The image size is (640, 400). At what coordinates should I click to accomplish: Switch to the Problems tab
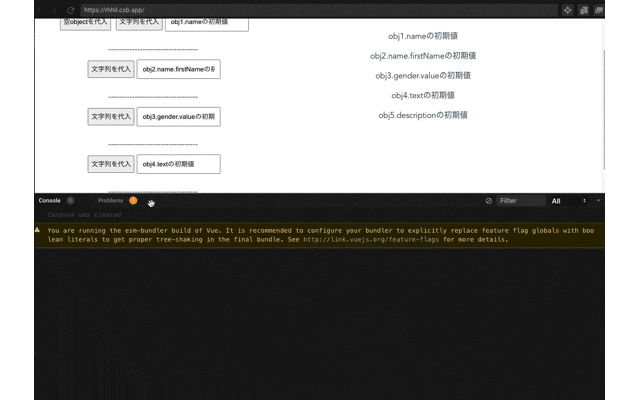tap(110, 200)
